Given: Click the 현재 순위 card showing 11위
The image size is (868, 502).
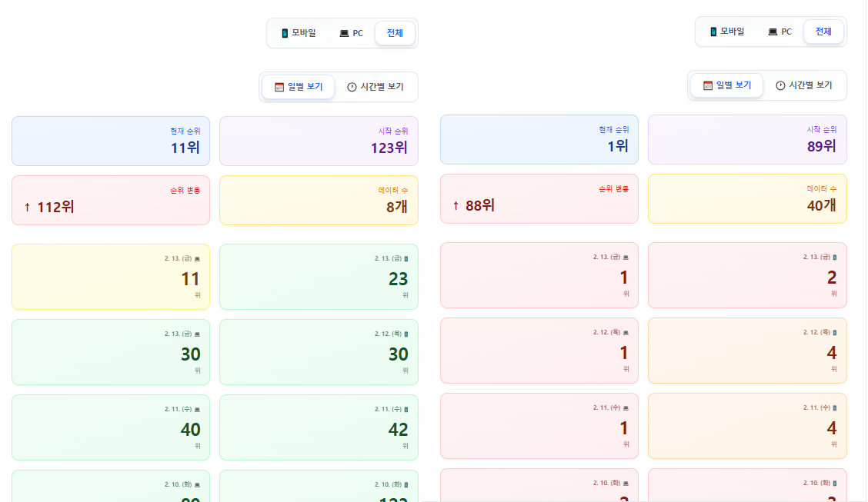Looking at the screenshot, I should pos(111,141).
